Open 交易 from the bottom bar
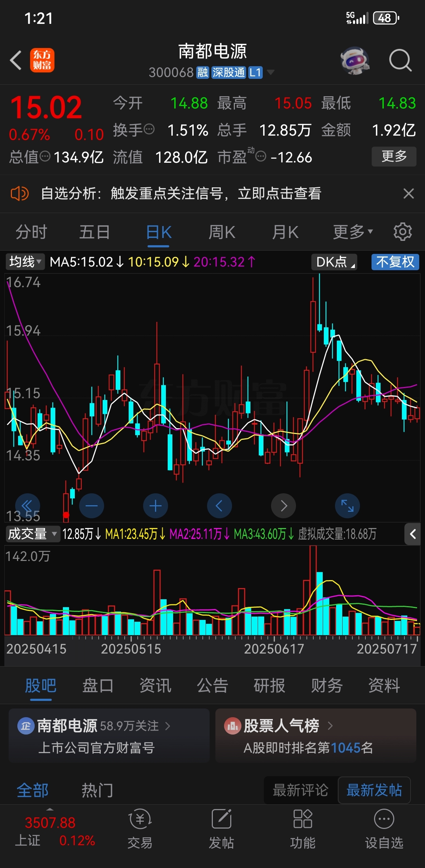The image size is (425, 868). click(140, 830)
